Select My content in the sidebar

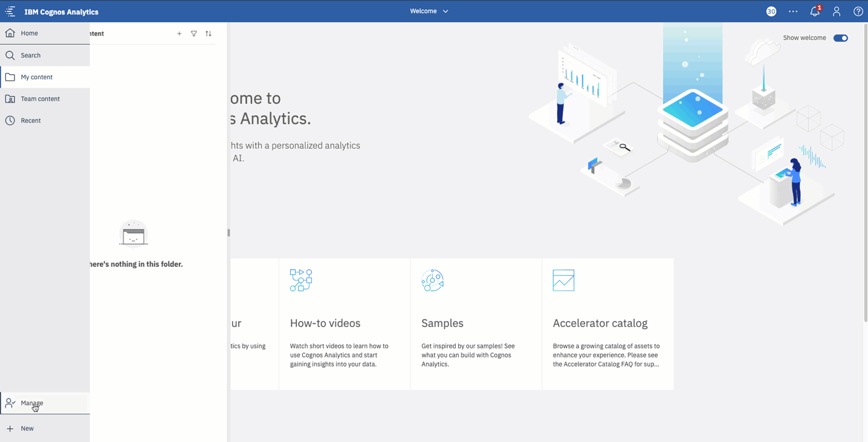[45, 77]
